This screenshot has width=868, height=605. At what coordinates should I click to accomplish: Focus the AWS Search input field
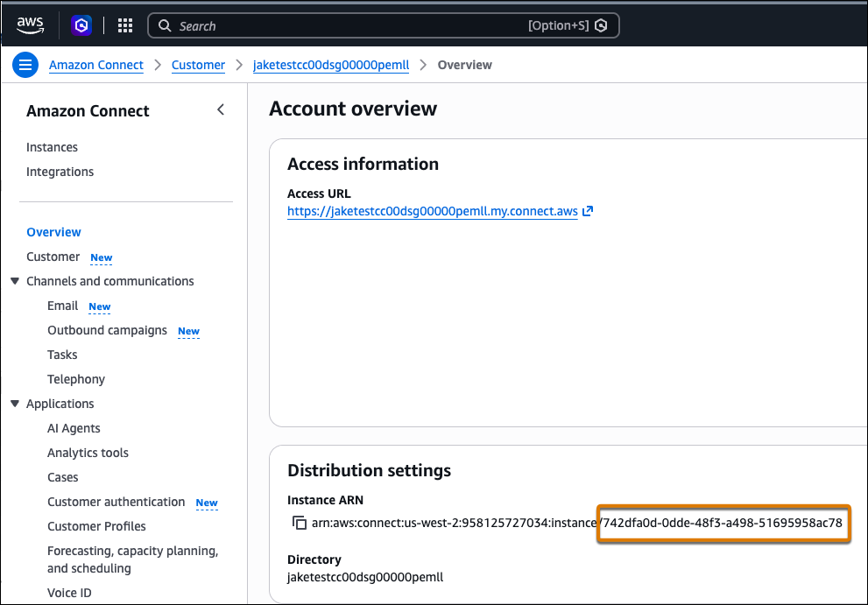click(x=383, y=25)
